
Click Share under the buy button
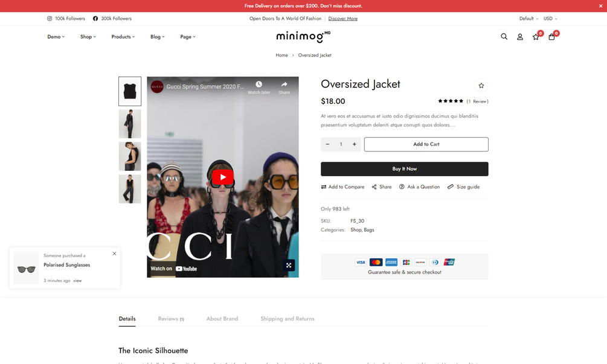tap(382, 187)
